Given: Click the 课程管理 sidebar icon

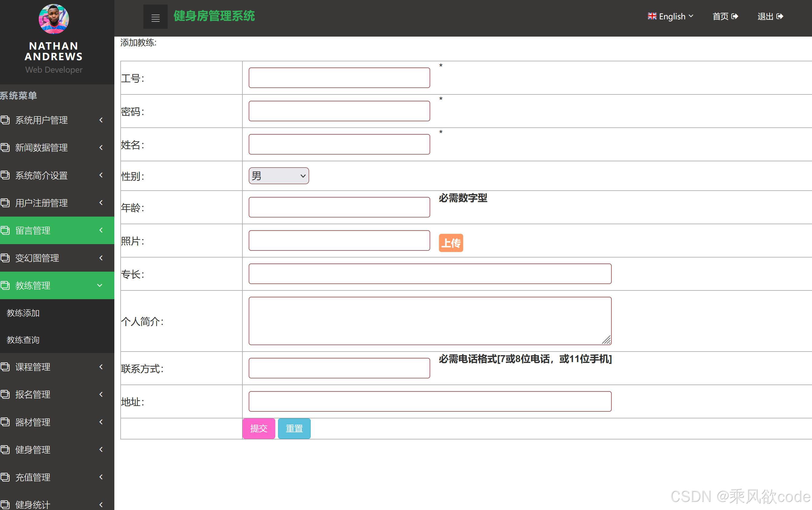Looking at the screenshot, I should (x=5, y=366).
